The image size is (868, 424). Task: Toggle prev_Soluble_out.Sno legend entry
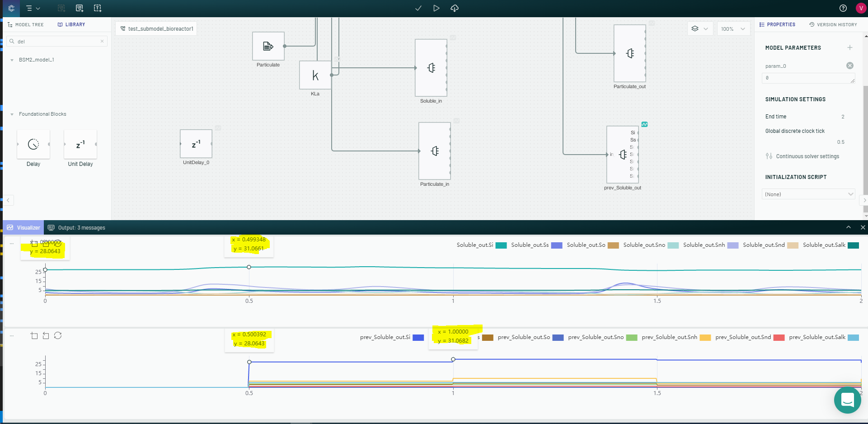[x=602, y=337]
